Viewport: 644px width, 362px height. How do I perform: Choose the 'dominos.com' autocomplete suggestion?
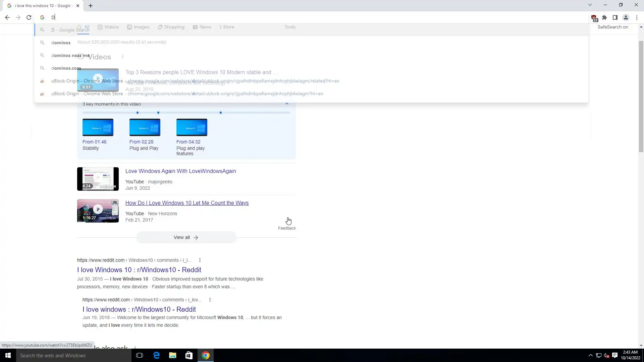[66, 68]
